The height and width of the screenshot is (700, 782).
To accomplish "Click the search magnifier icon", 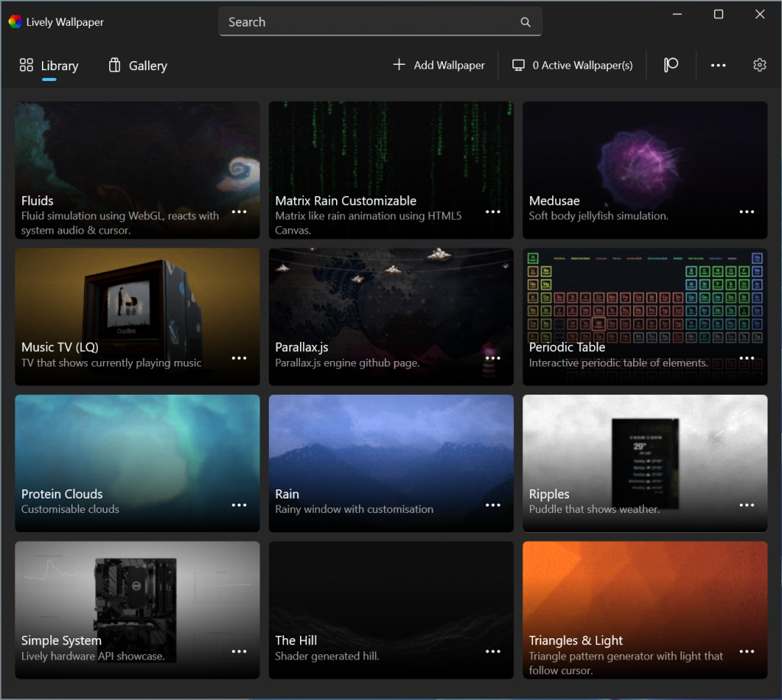I will pos(525,22).
